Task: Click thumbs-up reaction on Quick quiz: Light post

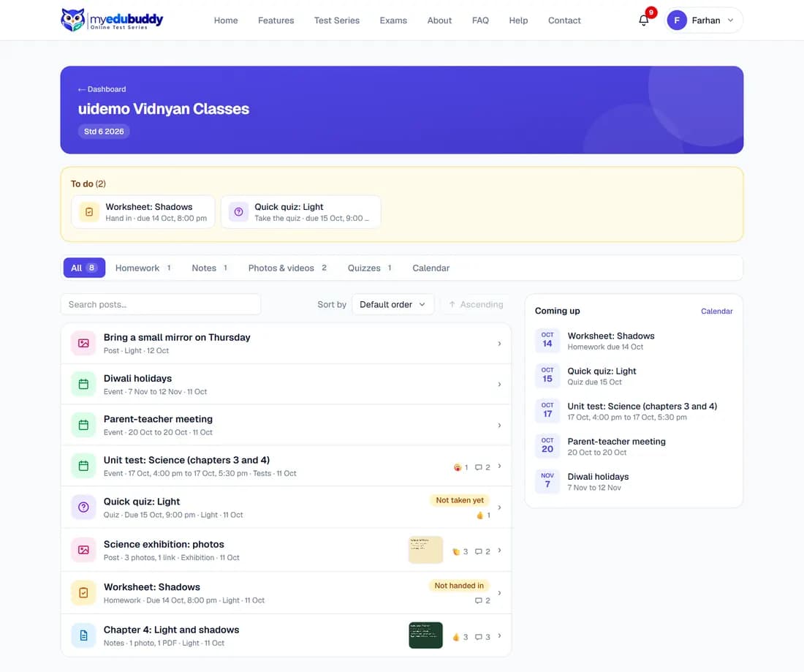Action: pos(480,516)
